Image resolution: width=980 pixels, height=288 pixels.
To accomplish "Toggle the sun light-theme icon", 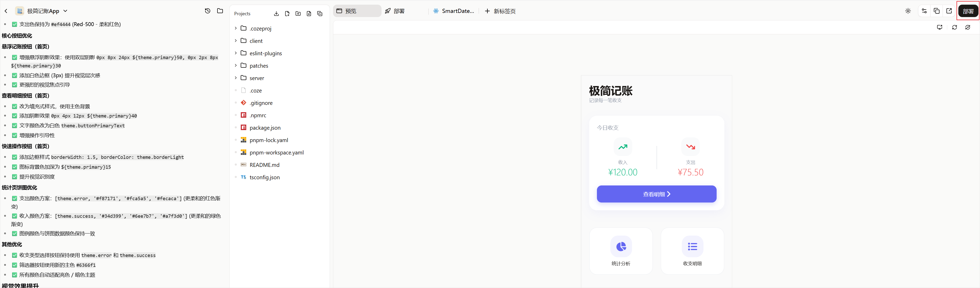I will [x=908, y=11].
